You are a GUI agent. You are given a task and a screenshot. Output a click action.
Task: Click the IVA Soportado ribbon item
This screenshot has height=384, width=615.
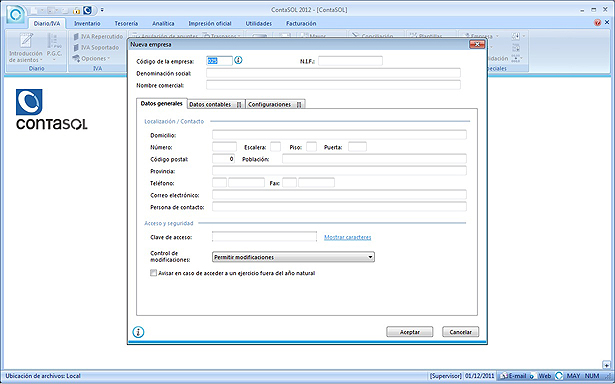coord(96,47)
